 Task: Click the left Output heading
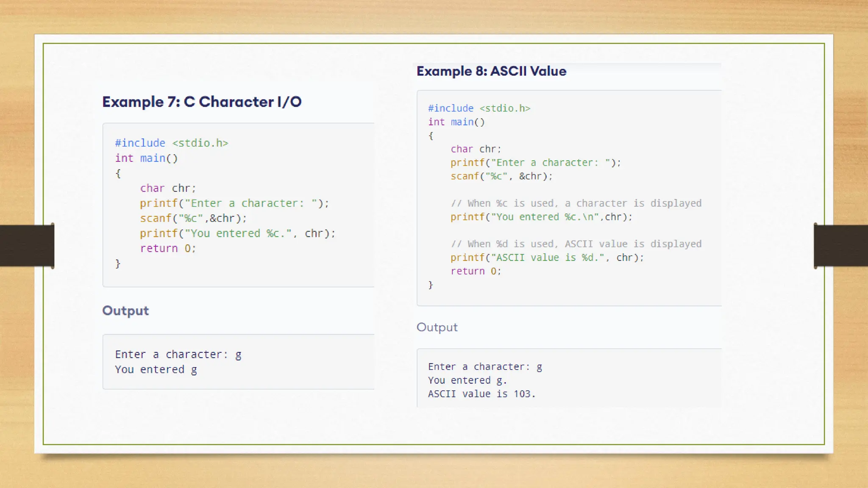point(125,311)
